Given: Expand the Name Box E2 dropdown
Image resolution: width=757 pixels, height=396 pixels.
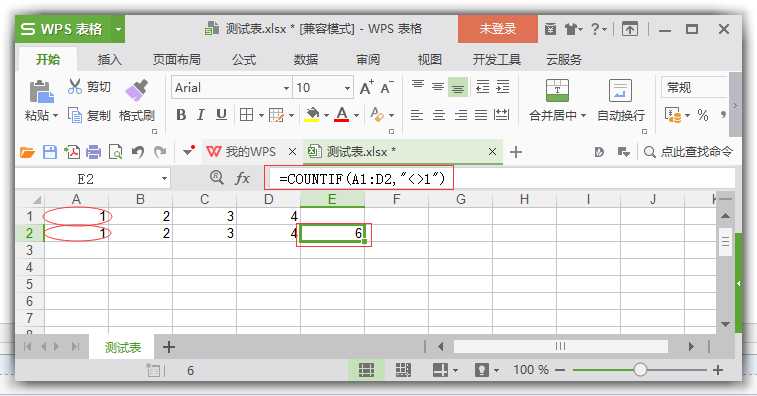Looking at the screenshot, I should [164, 179].
